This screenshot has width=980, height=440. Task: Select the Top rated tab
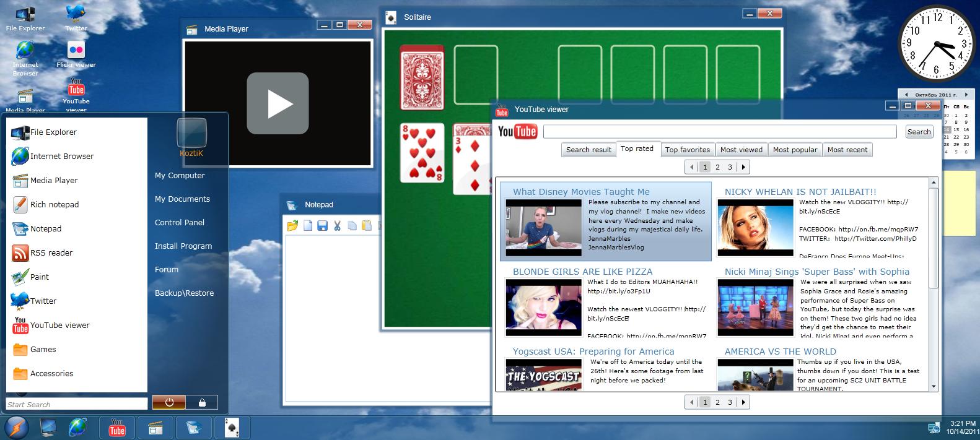[x=637, y=149]
